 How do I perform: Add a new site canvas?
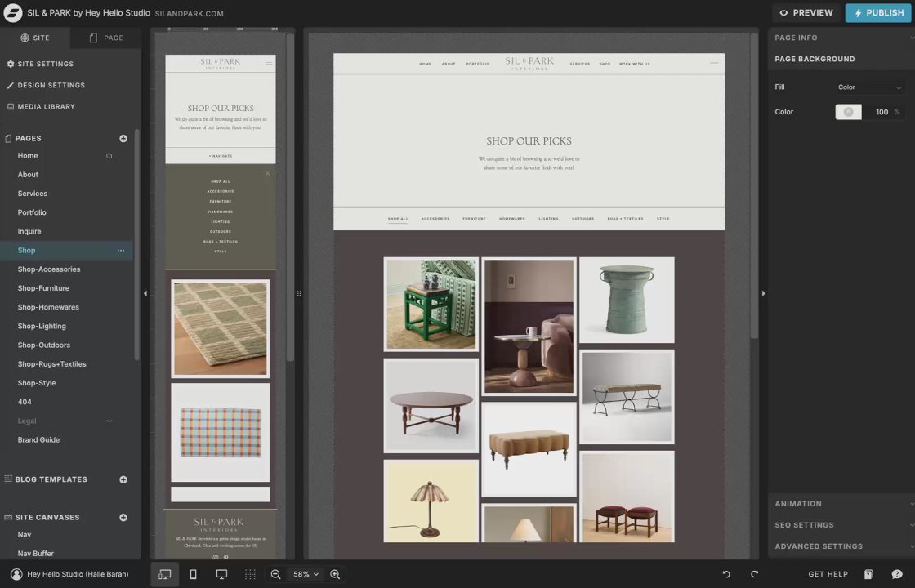[x=123, y=518]
